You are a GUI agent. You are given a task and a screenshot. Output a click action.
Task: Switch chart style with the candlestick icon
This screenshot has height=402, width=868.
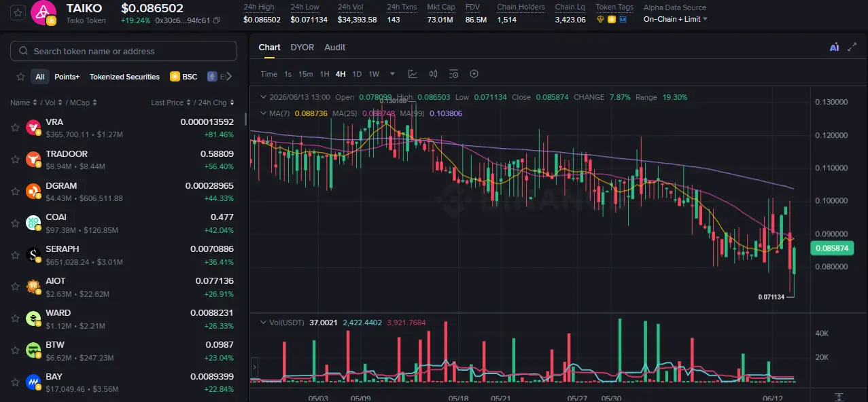[433, 74]
